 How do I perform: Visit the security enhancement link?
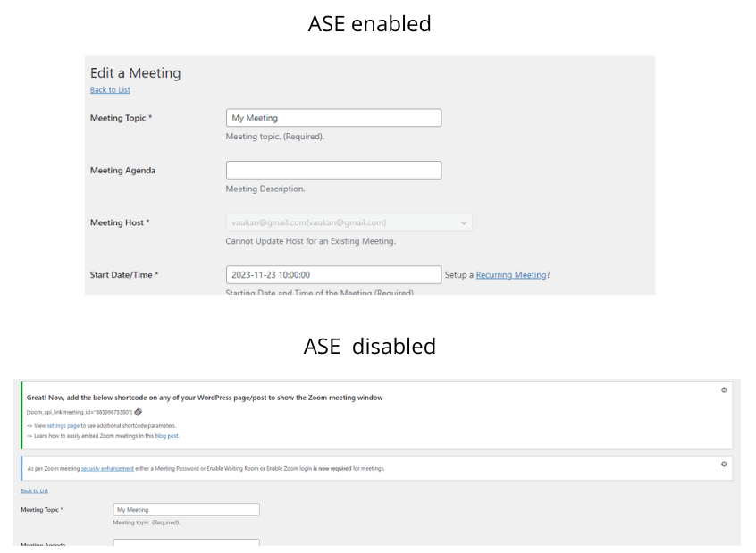pos(107,469)
